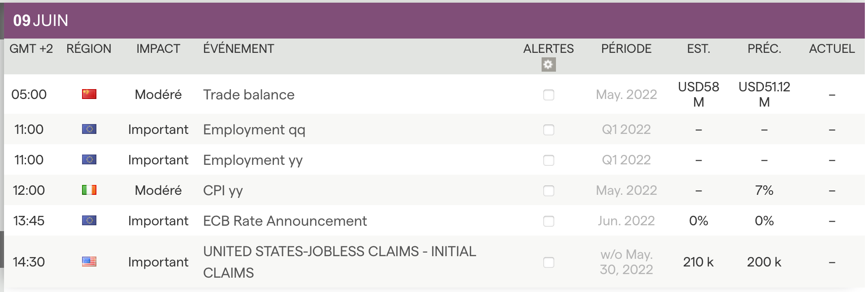Click the EU flag beside ECB Rate Announcement
This screenshot has height=292, width=868.
[x=89, y=221]
